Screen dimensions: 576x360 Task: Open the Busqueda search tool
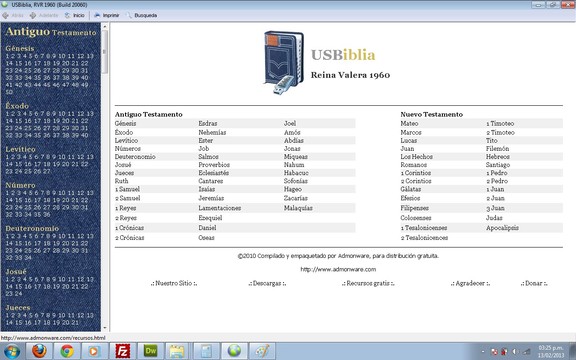point(142,15)
